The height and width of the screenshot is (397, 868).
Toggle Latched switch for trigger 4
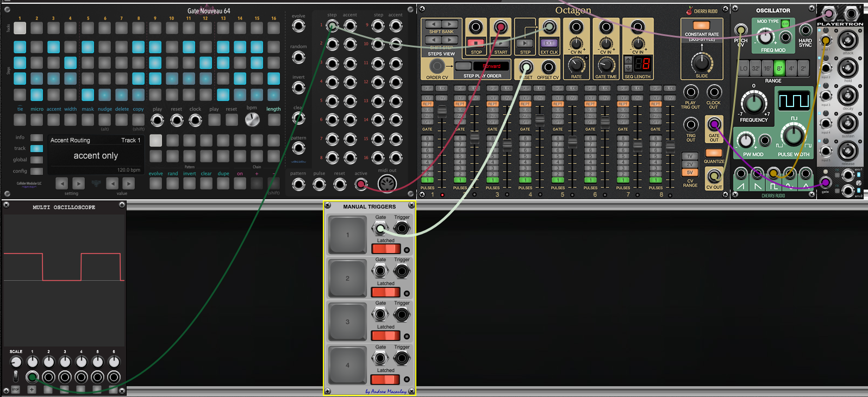click(x=385, y=379)
